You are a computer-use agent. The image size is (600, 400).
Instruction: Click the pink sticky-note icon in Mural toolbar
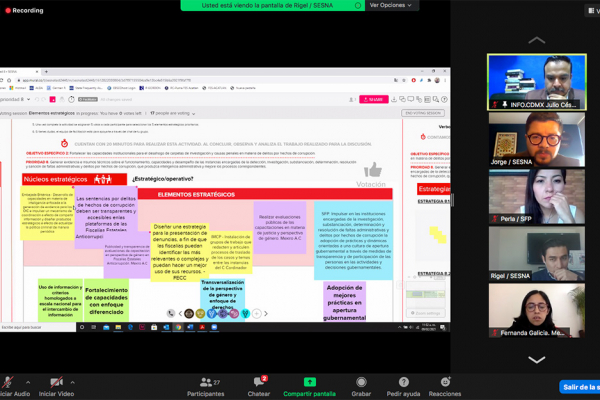[x=52, y=100]
